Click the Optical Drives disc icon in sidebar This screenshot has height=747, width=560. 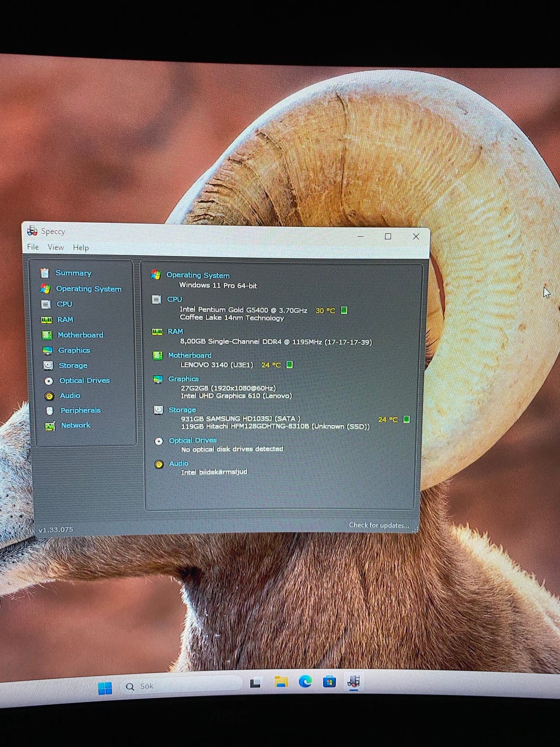pos(48,381)
